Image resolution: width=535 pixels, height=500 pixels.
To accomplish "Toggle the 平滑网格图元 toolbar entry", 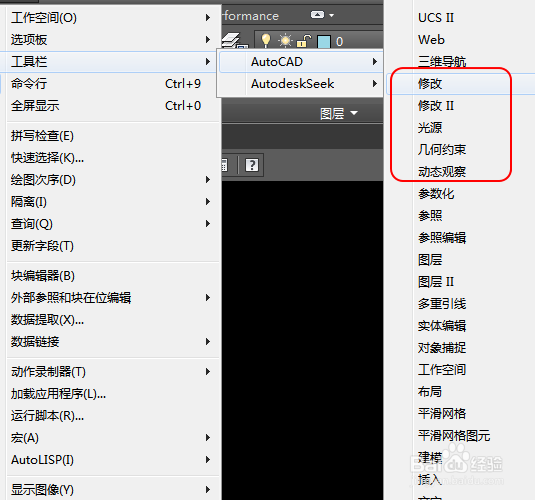I will click(x=454, y=436).
